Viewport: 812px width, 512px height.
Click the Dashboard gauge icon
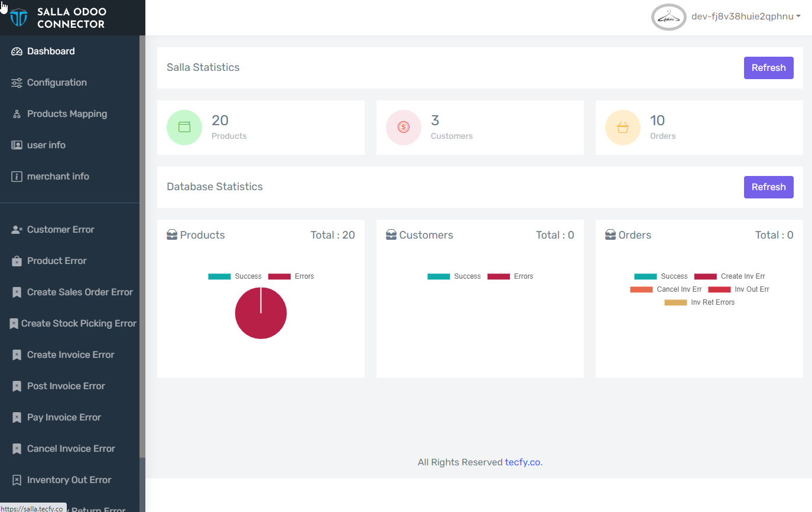click(x=17, y=51)
